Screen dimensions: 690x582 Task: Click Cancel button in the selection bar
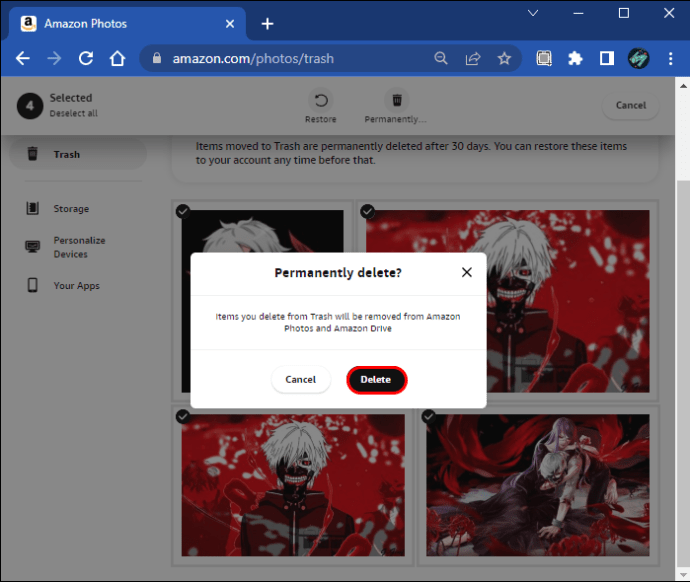[x=630, y=106]
